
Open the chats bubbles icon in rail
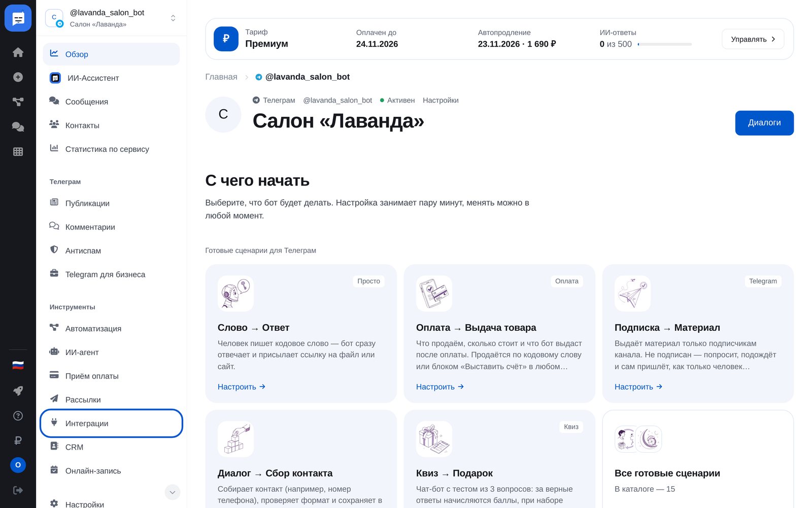click(x=18, y=127)
